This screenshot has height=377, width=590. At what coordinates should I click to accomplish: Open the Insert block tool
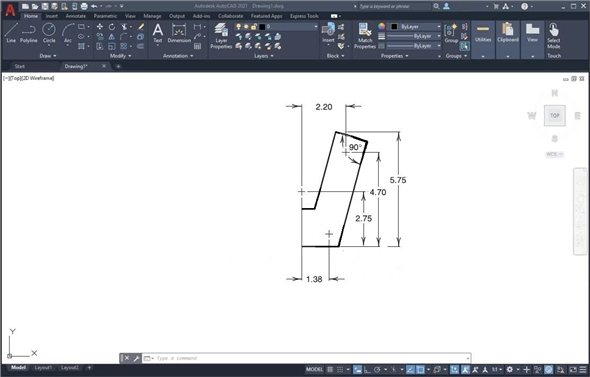click(x=328, y=33)
